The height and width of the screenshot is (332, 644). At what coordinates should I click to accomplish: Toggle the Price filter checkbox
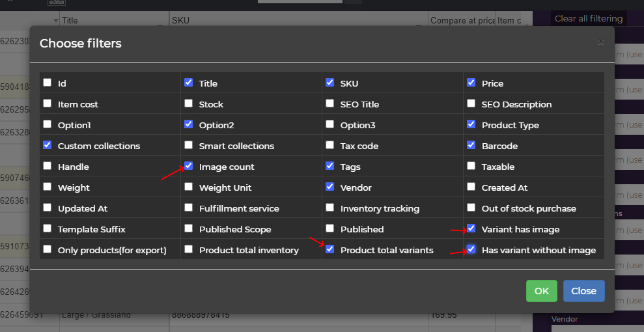[x=471, y=83]
